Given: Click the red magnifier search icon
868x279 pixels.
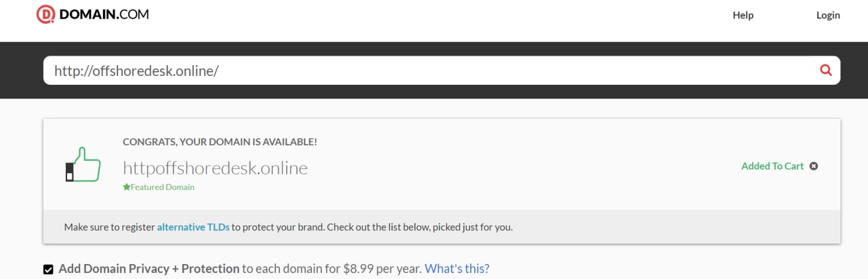Looking at the screenshot, I should (825, 70).
